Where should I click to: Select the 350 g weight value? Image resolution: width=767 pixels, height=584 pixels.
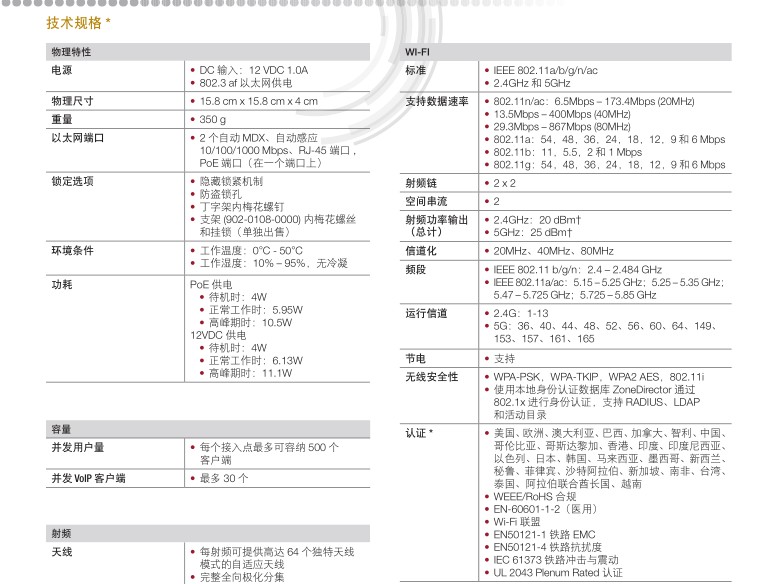[212, 119]
